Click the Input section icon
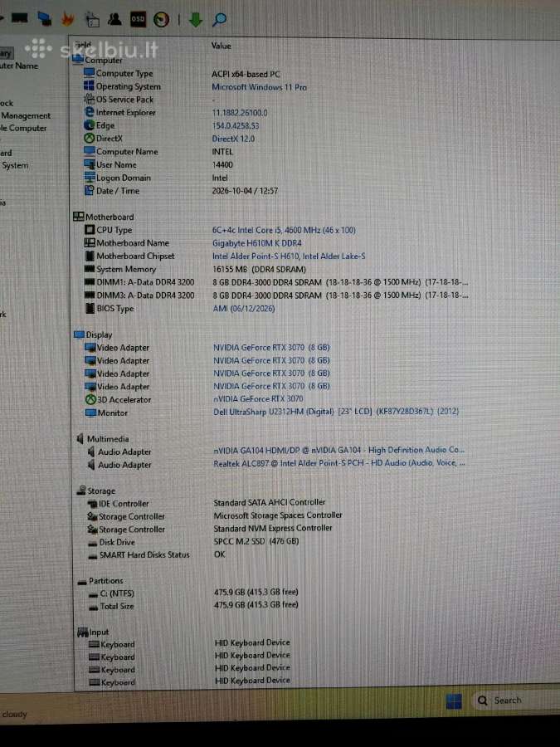The width and height of the screenshot is (560, 747). [x=83, y=632]
